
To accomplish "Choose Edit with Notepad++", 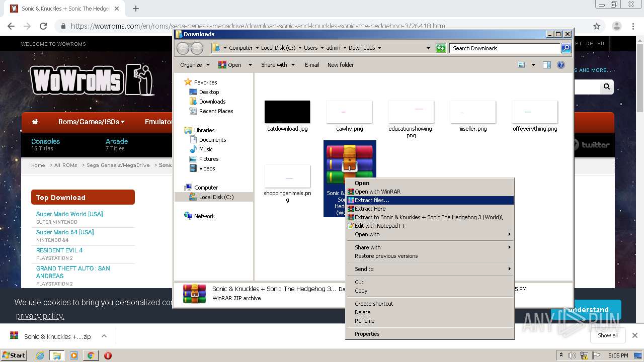I will coord(430,226).
